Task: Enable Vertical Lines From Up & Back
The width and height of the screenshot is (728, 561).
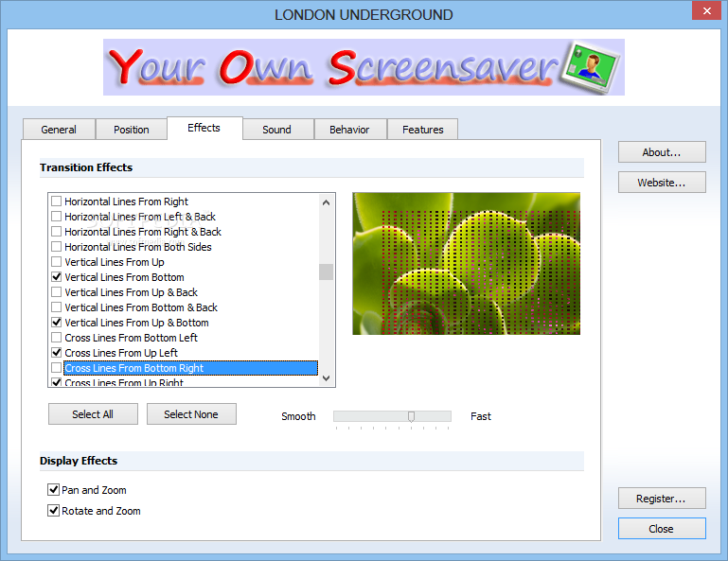Action: pyautogui.click(x=56, y=292)
